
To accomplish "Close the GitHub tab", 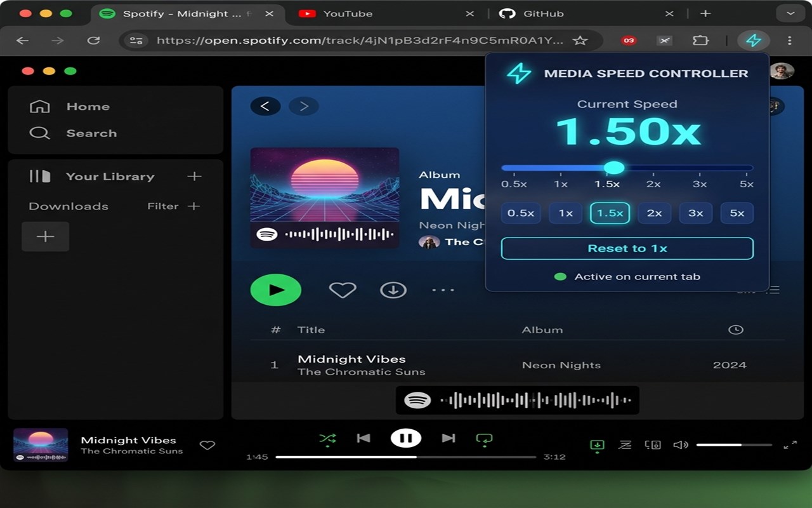I will pos(670,13).
